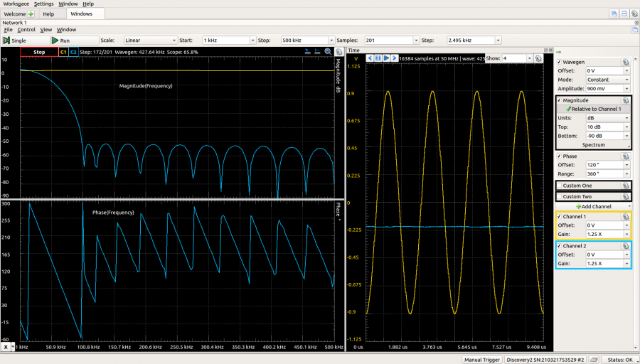The height and width of the screenshot is (364, 640).
Task: Click the green arrow above Wavegen panel
Action: [x=558, y=52]
